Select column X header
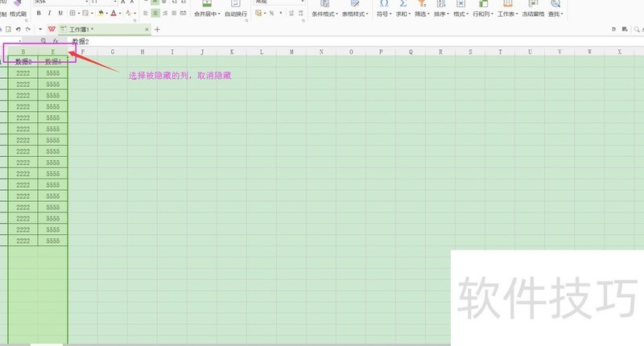The width and height of the screenshot is (644, 346). [619, 52]
